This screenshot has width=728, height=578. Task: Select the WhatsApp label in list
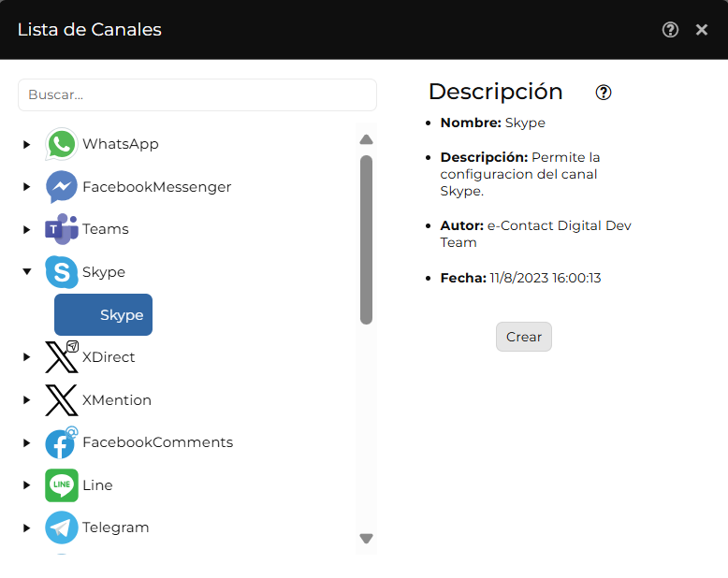121,144
